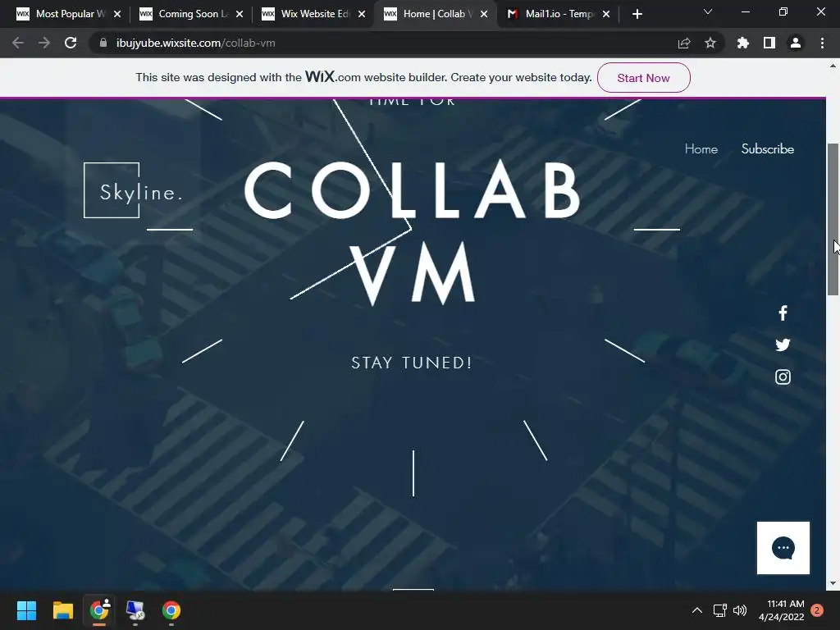Close the Mail1.io tab

coord(606,14)
